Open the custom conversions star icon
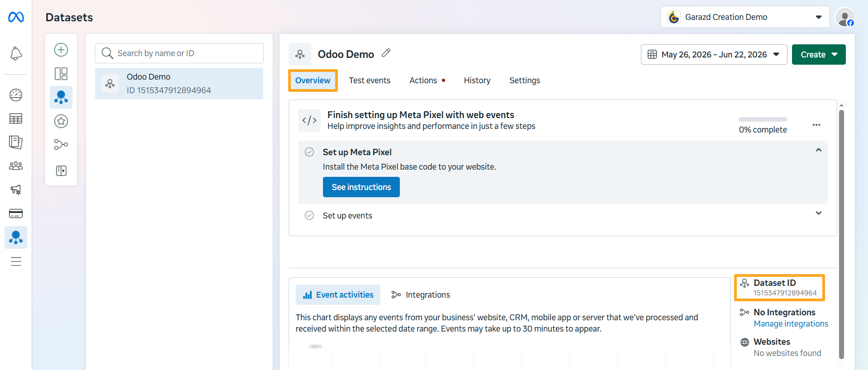The height and width of the screenshot is (370, 868). (61, 121)
